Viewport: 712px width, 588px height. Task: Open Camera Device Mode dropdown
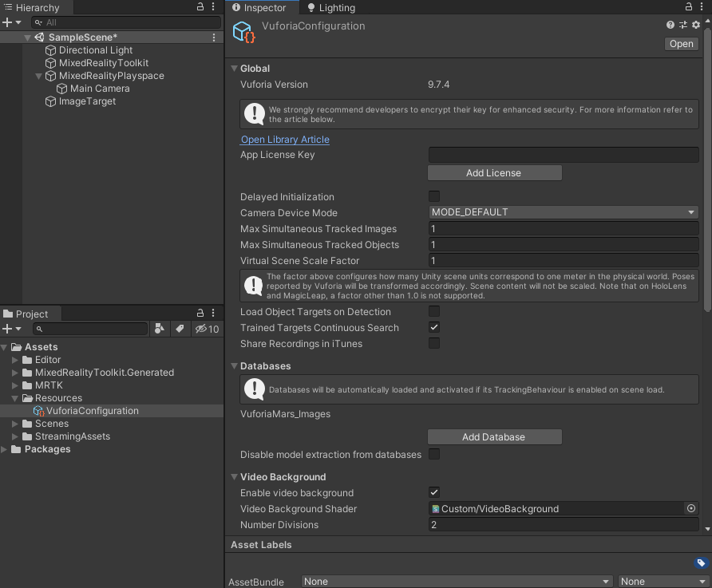pos(563,212)
